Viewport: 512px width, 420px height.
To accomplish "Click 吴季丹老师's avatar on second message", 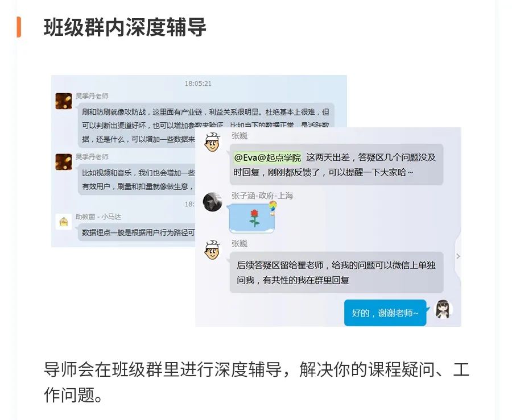I will point(63,162).
